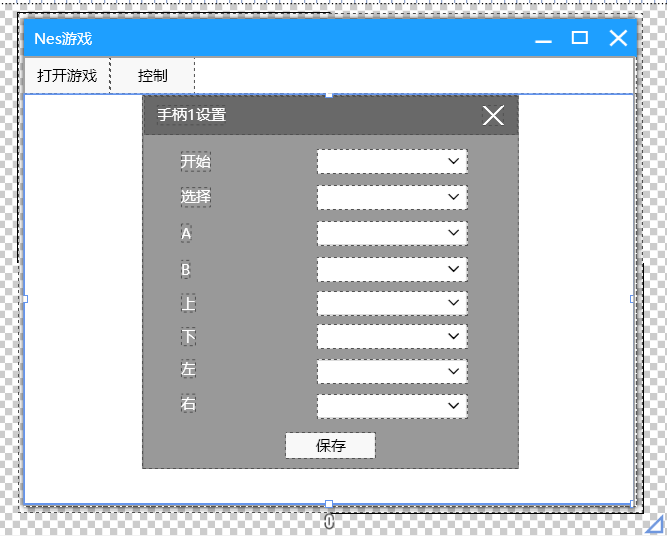Expand the 上 direction dropdown
Image resolution: width=667 pixels, height=536 pixels.
tap(392, 303)
